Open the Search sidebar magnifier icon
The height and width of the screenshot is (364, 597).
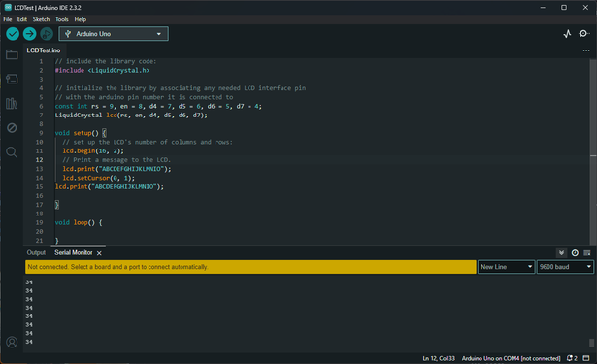(12, 152)
